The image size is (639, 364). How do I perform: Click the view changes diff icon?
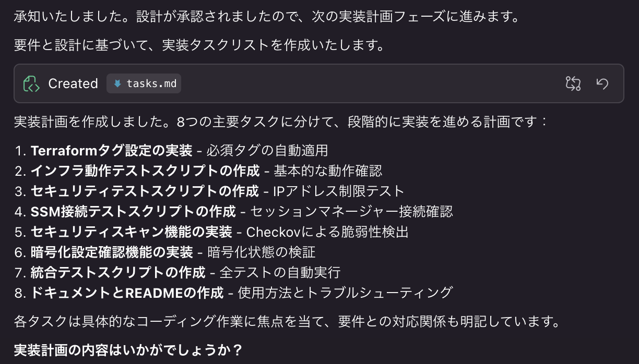[x=573, y=83]
